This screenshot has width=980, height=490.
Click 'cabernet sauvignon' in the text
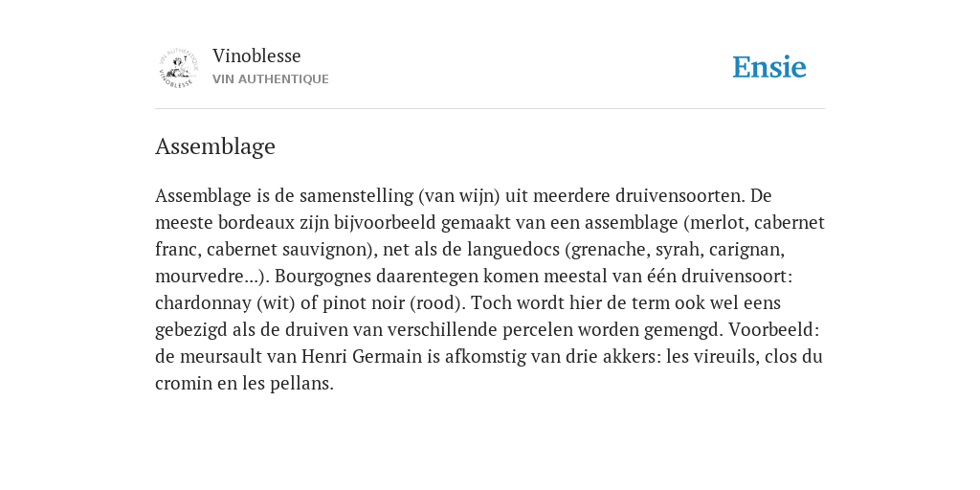[289, 250]
